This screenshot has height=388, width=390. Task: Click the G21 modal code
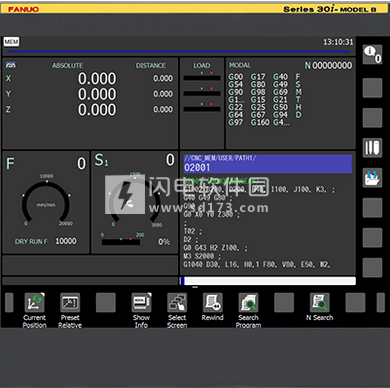click(280, 100)
